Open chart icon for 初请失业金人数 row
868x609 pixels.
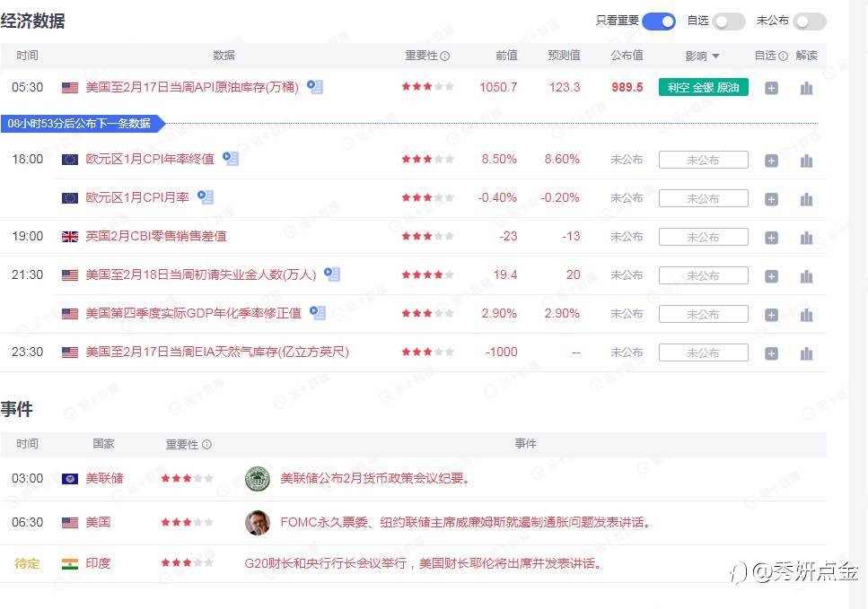tap(807, 276)
